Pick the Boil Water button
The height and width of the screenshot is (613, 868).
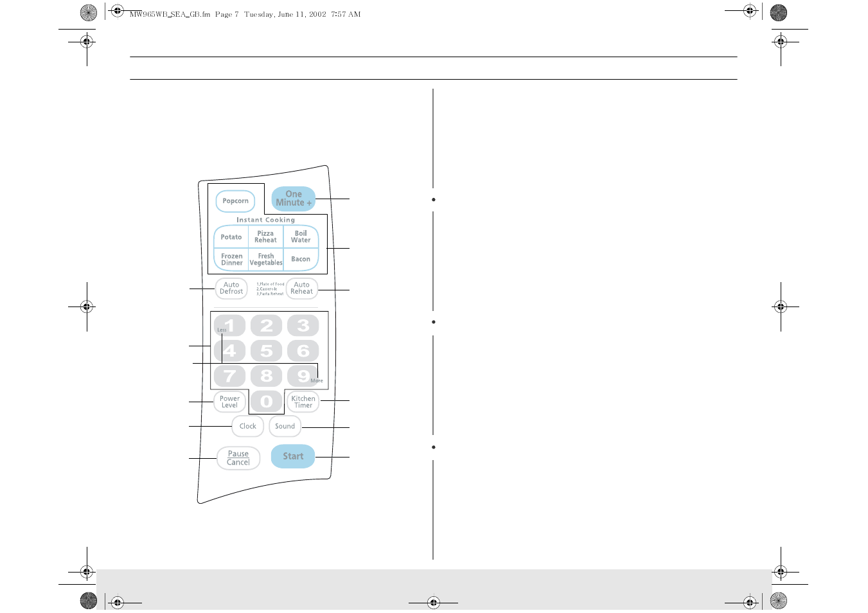(301, 237)
